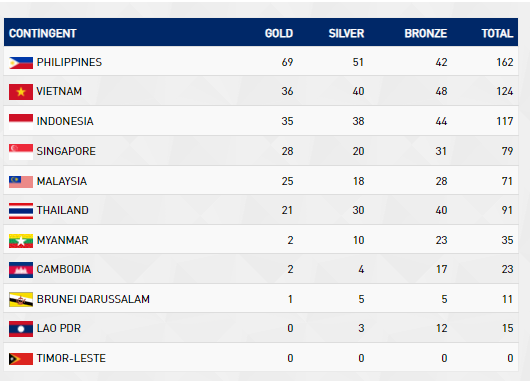Screen dimensions: 530x381
Task: Click the Vietnam flag icon
Action: tap(21, 92)
